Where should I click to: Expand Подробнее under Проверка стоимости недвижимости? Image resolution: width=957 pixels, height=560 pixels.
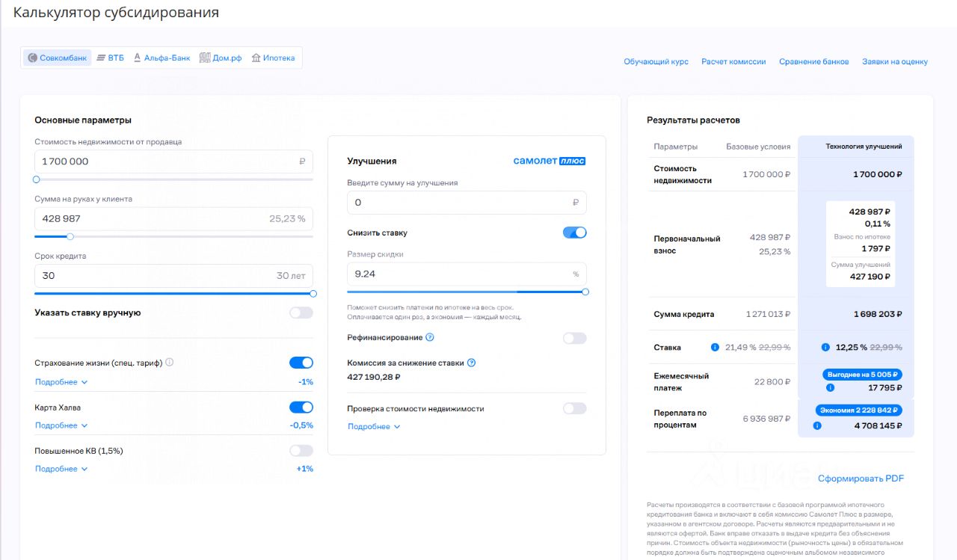click(x=374, y=427)
